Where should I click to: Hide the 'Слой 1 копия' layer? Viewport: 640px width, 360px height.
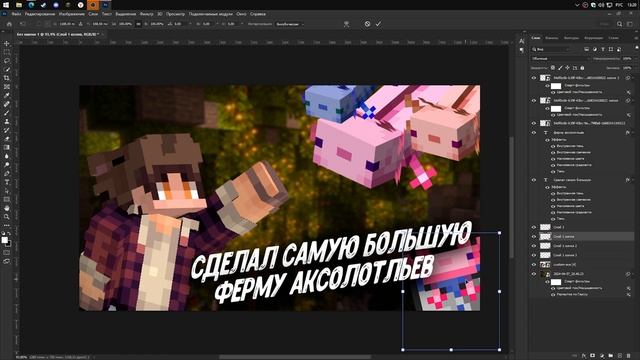pyautogui.click(x=534, y=237)
